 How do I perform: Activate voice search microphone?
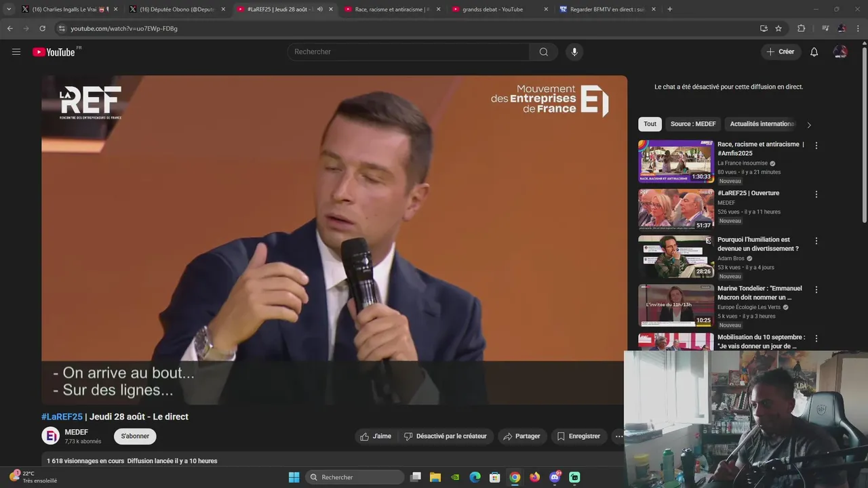pos(574,52)
